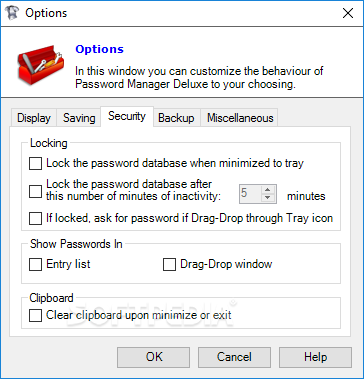Decrease inactivity minutes with down arrow
This screenshot has width=364, height=379.
click(267, 198)
